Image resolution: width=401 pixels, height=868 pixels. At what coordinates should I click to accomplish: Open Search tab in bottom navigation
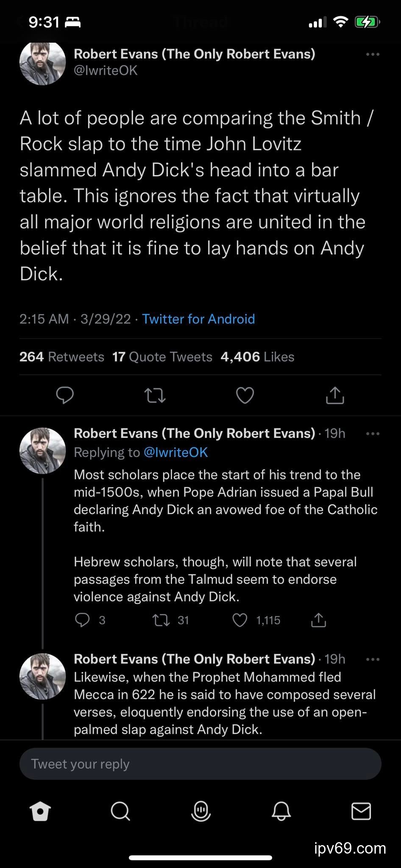pyautogui.click(x=120, y=811)
